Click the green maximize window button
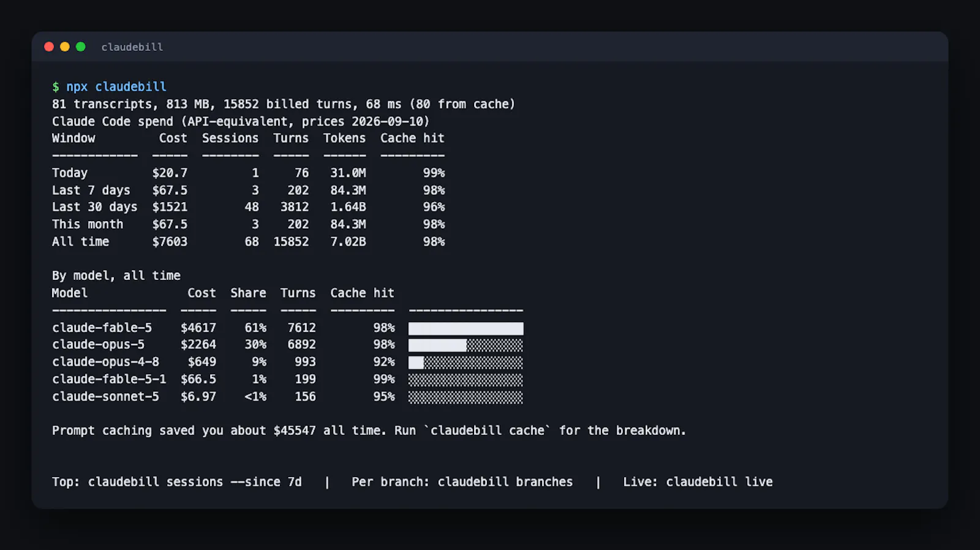 pyautogui.click(x=80, y=47)
